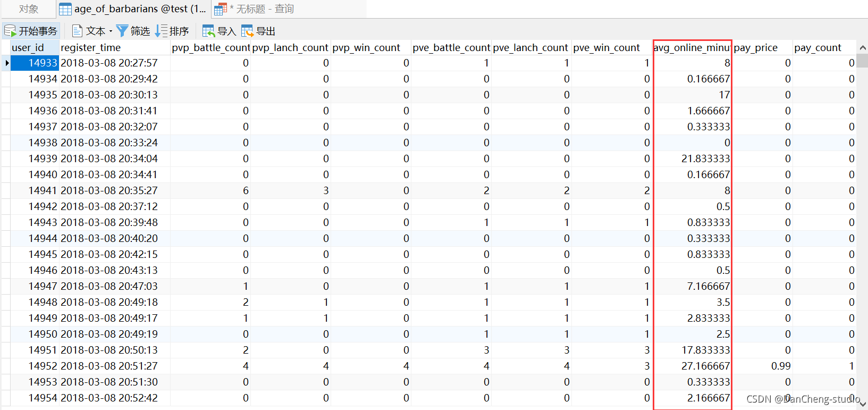
Task: Select the register_time column header
Action: [114, 47]
